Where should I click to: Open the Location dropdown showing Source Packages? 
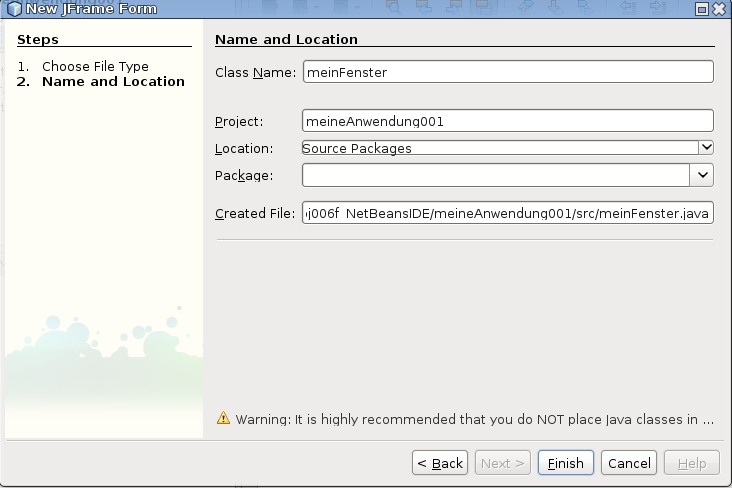(x=706, y=148)
